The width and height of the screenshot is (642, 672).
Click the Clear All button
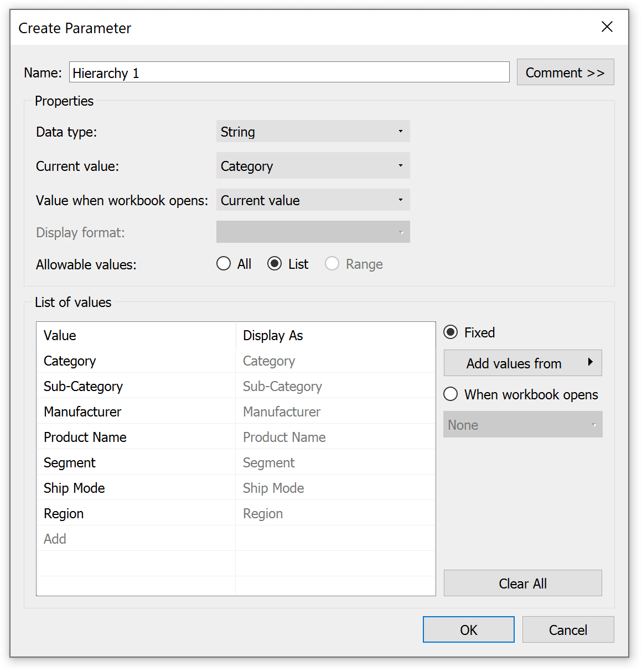522,584
